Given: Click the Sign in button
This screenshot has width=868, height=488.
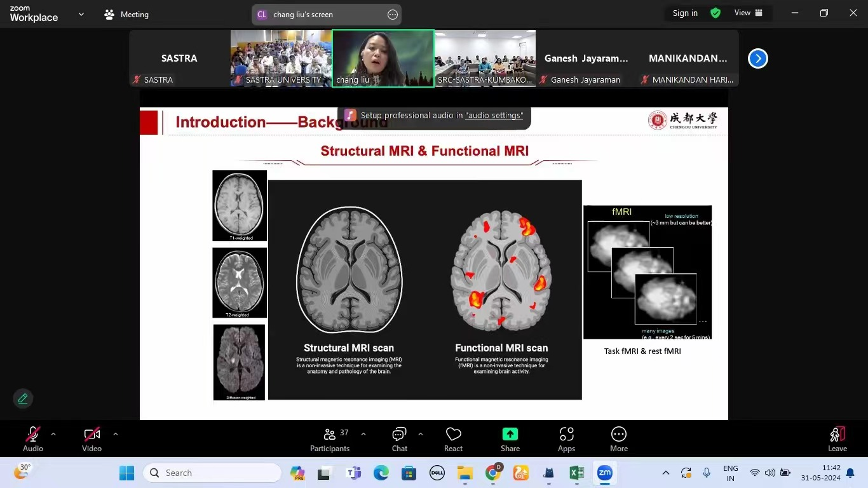Looking at the screenshot, I should coord(685,13).
